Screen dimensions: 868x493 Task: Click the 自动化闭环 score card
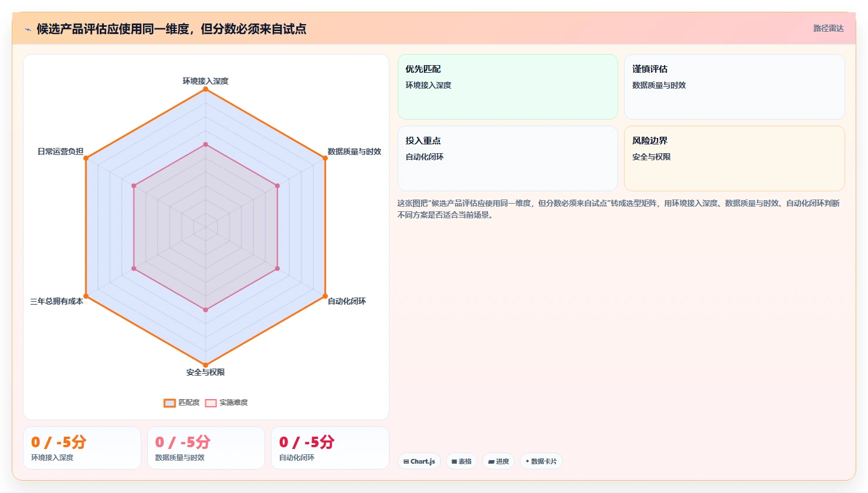coord(330,448)
